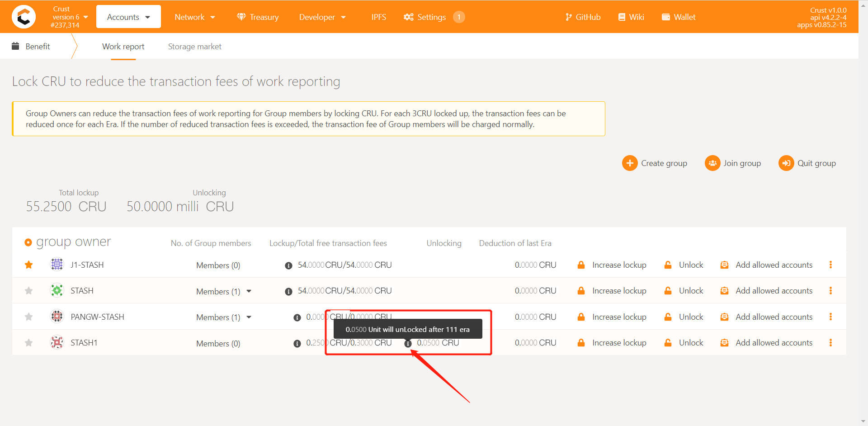Toggle favorite star for STASH
This screenshot has width=868, height=426.
tap(29, 290)
